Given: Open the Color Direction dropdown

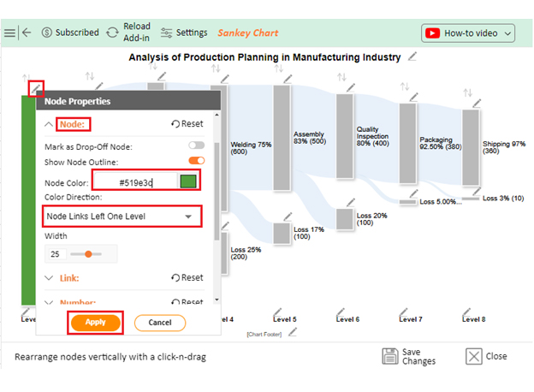Looking at the screenshot, I should click(122, 217).
